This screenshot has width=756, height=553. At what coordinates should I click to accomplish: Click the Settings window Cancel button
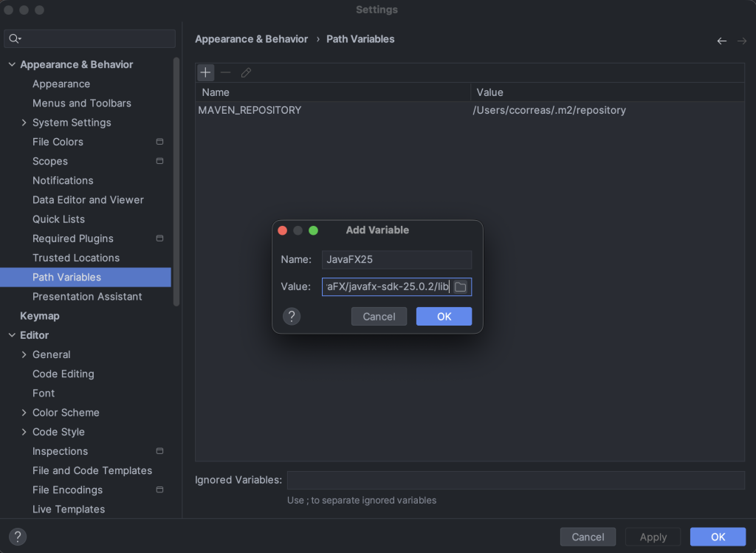pos(588,537)
